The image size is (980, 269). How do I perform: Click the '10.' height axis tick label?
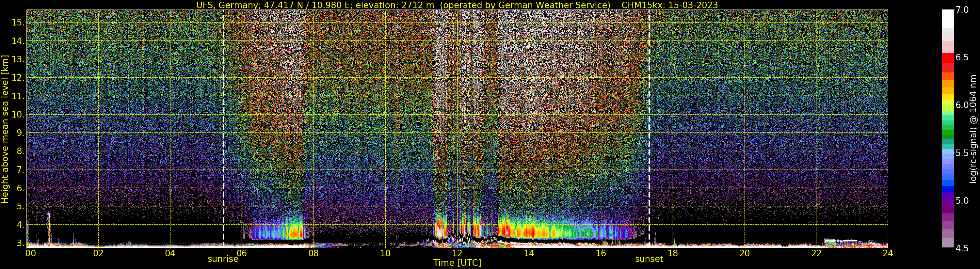tap(18, 115)
